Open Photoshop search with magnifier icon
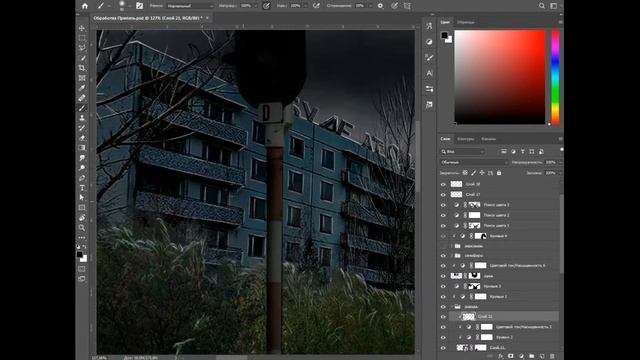This screenshot has width=640, height=360. [542, 6]
